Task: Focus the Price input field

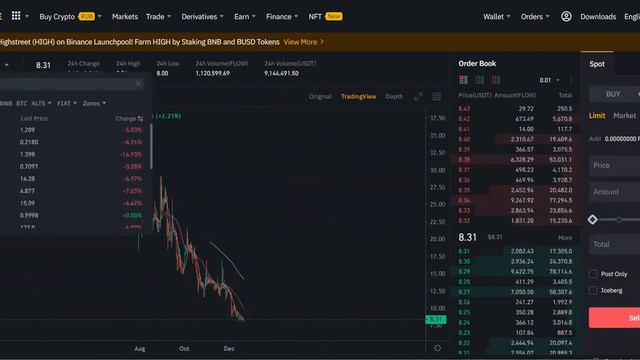Action: [x=614, y=165]
